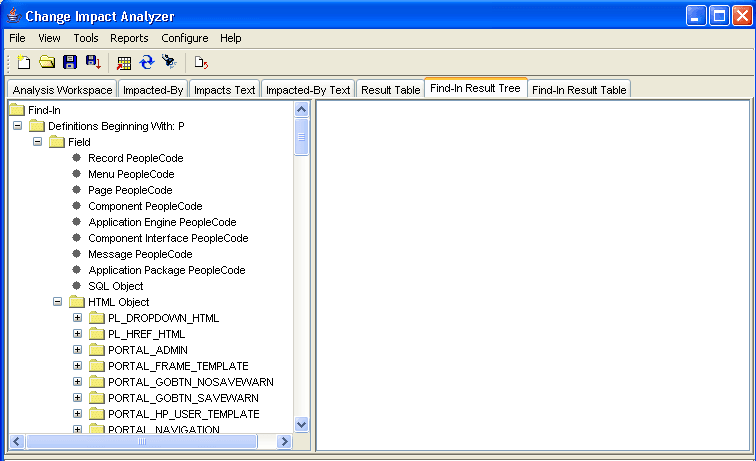Click the vertical scrollbar up arrow
This screenshot has width=756, height=461.
click(x=301, y=109)
